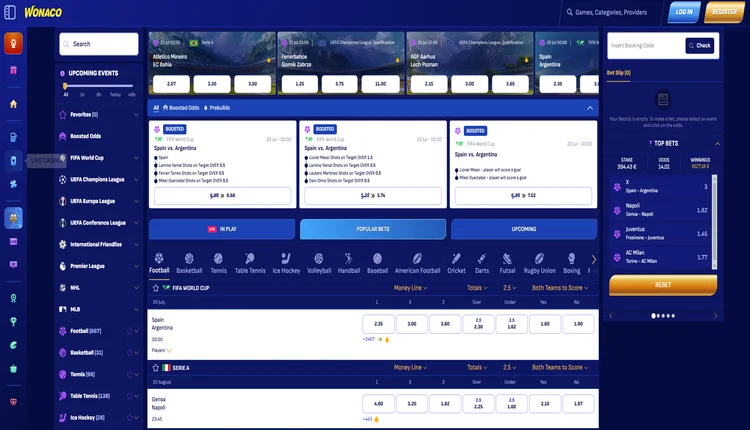Open the gift promotions icon in sidebar
Image resolution: width=750 pixels, height=430 pixels.
(13, 70)
